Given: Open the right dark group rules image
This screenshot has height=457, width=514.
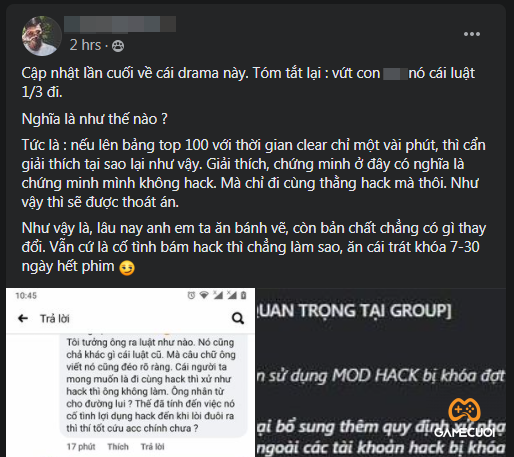Looking at the screenshot, I should pyautogui.click(x=381, y=372).
